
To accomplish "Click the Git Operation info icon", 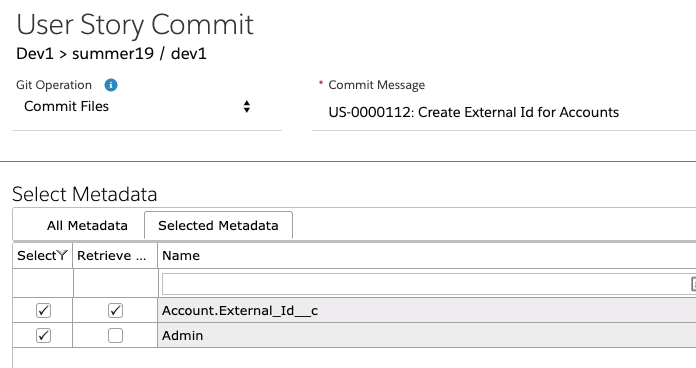I will [111, 85].
